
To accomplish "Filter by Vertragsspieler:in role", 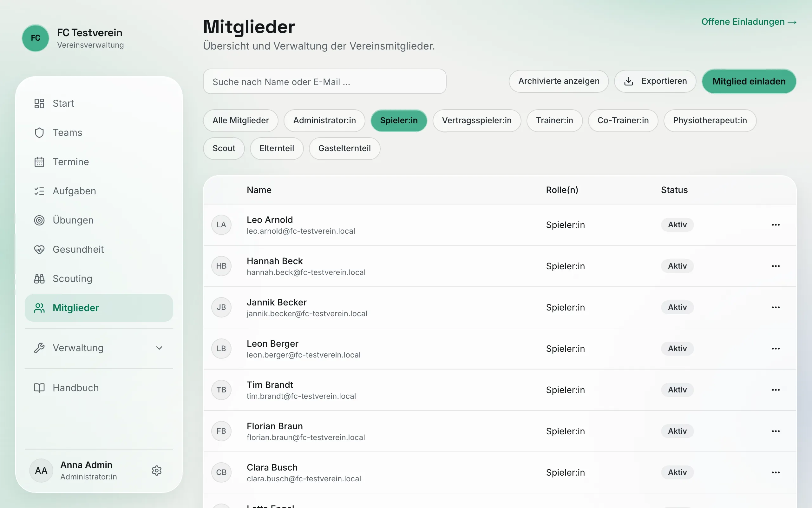I will coord(477,121).
